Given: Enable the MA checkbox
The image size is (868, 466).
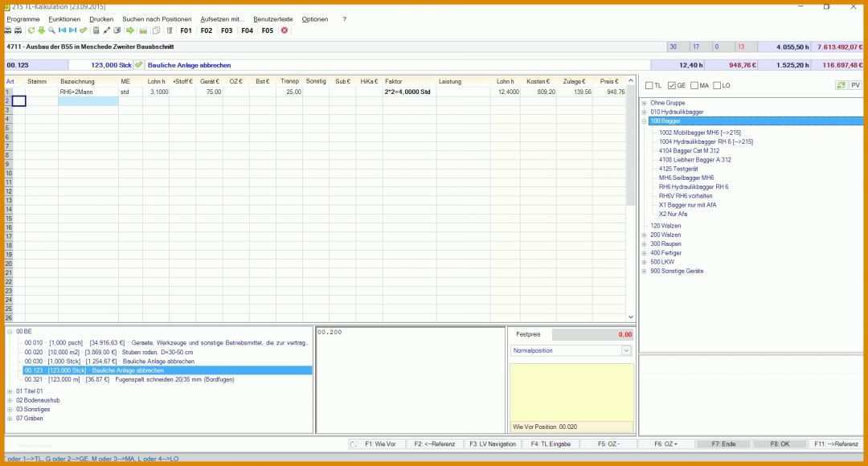Looking at the screenshot, I should pos(694,85).
